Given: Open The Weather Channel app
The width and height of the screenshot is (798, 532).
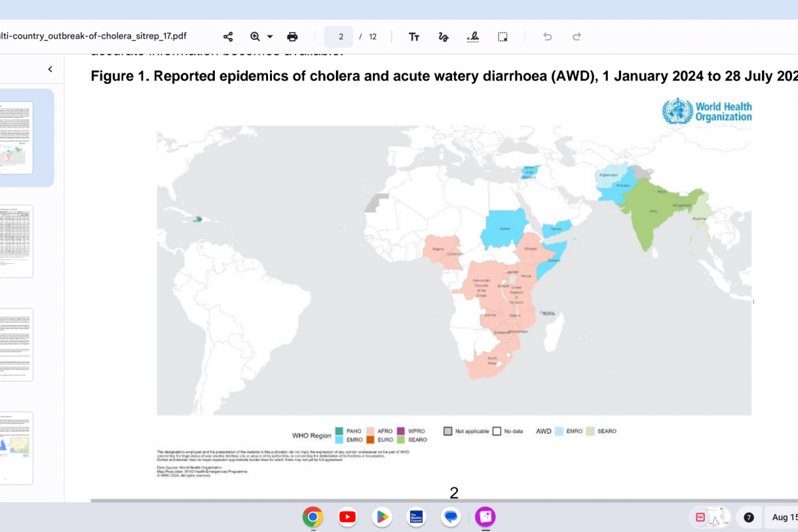Looking at the screenshot, I should [x=416, y=517].
